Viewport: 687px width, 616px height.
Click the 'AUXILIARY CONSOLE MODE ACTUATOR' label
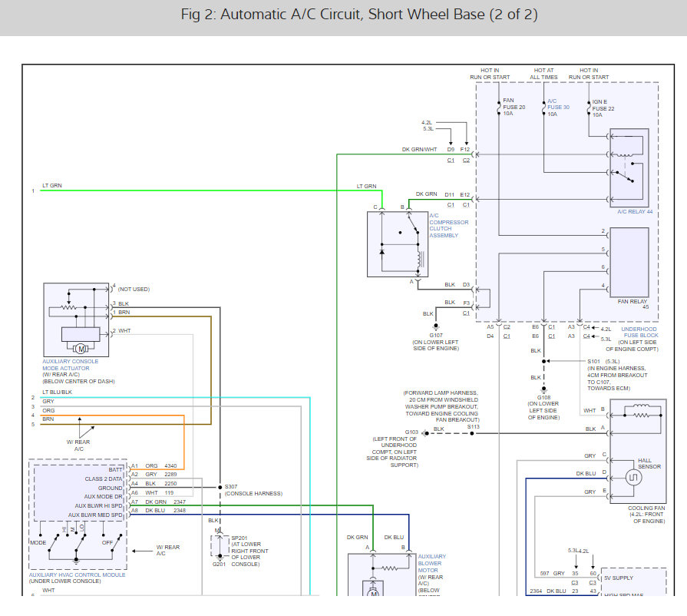pos(70,365)
